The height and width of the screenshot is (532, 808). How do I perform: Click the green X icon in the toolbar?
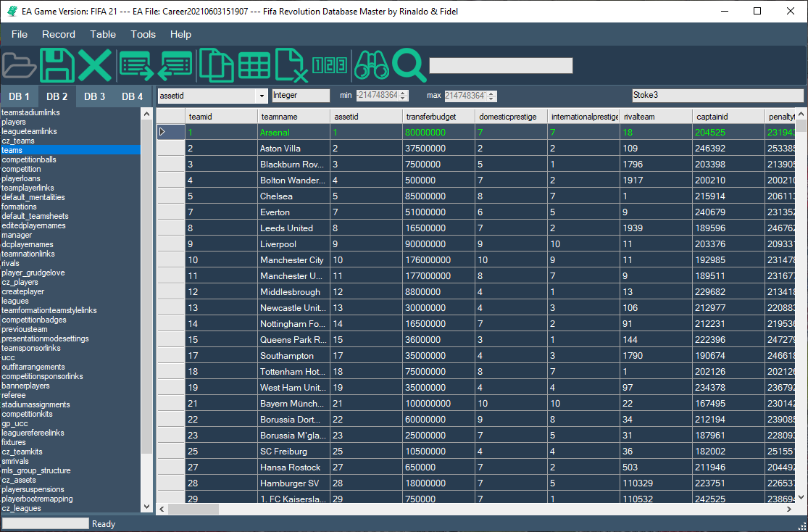[x=95, y=65]
